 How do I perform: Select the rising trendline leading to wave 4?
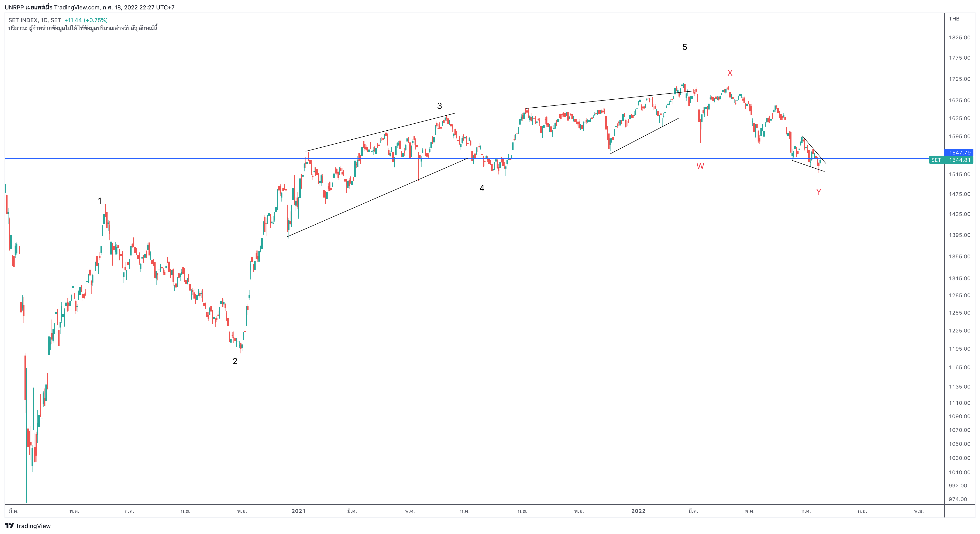click(x=378, y=198)
